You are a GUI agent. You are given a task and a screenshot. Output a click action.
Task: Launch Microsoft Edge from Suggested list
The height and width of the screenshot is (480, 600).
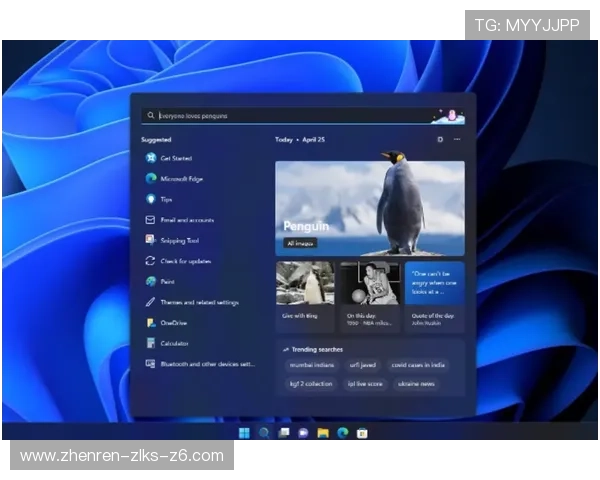click(150, 178)
